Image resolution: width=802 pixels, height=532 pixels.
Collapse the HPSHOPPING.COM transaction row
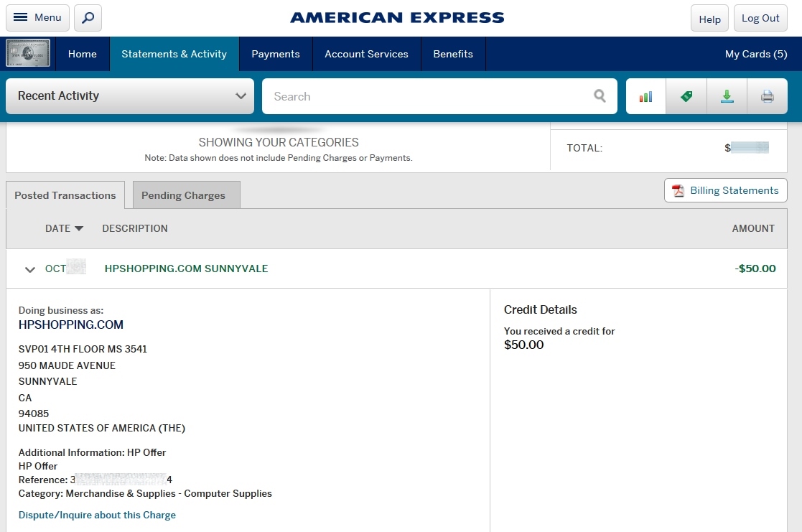click(x=29, y=269)
